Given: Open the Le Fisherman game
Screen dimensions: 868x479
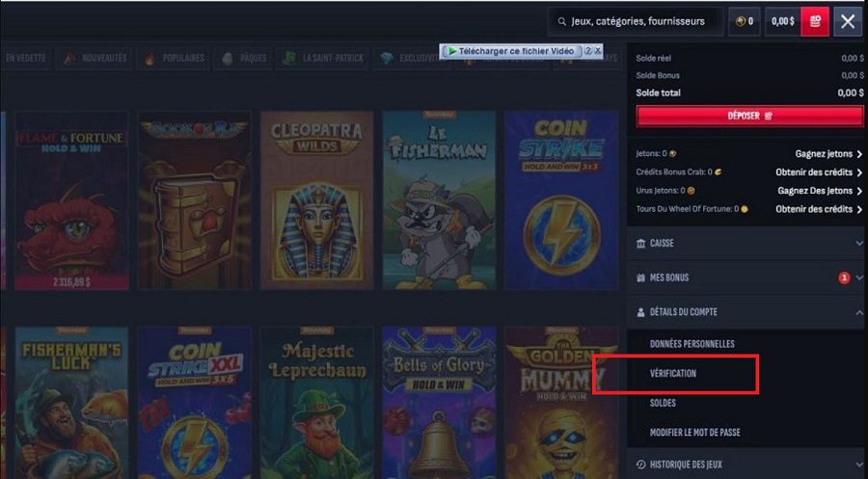Looking at the screenshot, I should pos(439,200).
